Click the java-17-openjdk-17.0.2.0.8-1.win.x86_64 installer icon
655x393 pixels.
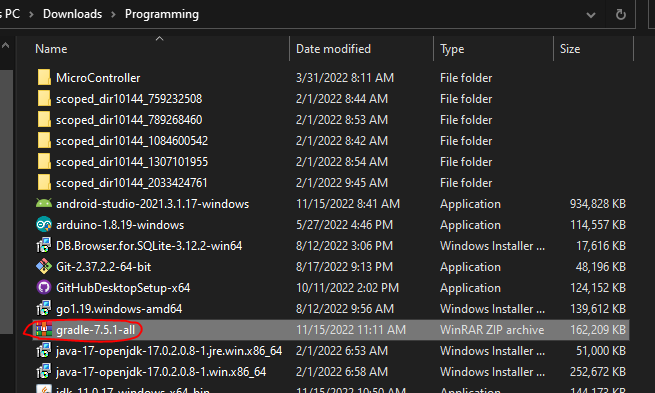click(x=44, y=371)
